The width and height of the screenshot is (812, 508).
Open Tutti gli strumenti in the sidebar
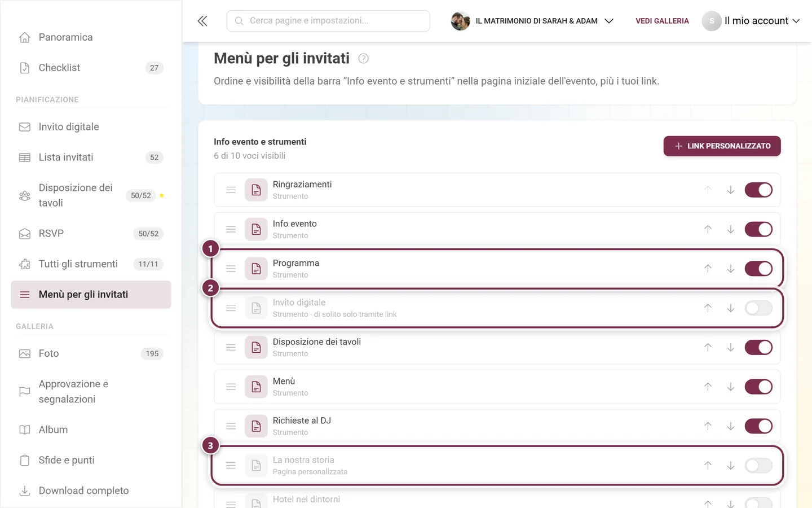pyautogui.click(x=91, y=264)
